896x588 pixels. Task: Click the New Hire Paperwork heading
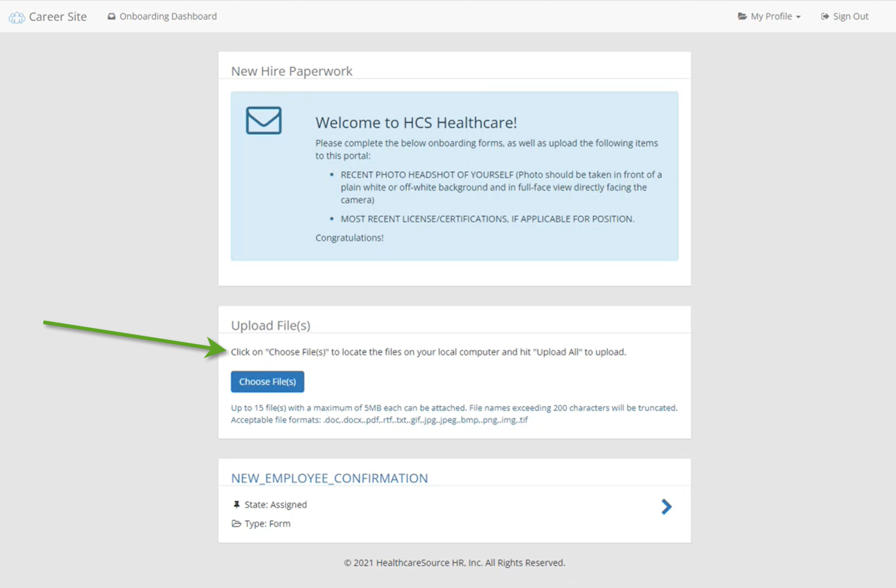tap(291, 71)
